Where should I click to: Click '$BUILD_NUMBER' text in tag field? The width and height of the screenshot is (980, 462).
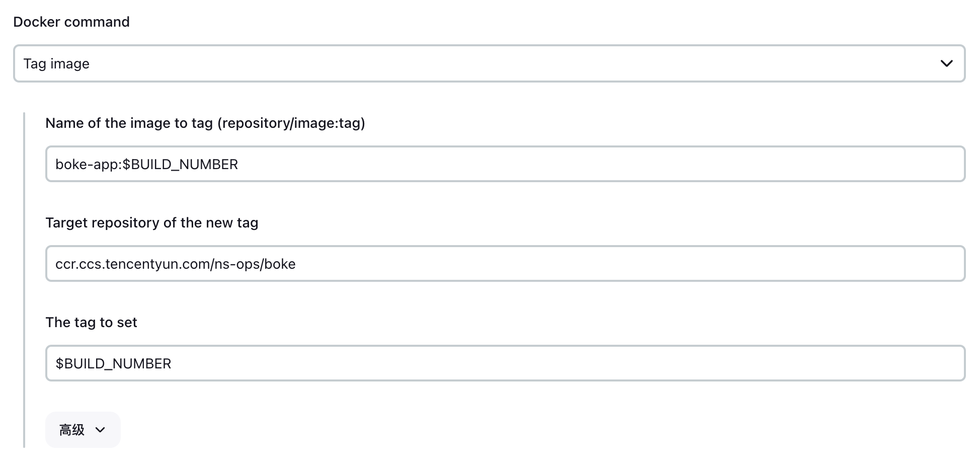tap(113, 364)
